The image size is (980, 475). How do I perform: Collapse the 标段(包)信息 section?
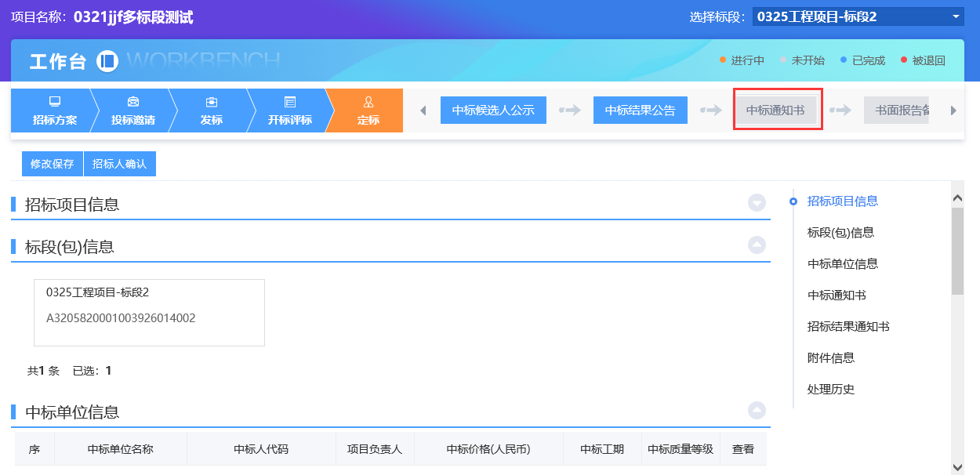coord(757,245)
